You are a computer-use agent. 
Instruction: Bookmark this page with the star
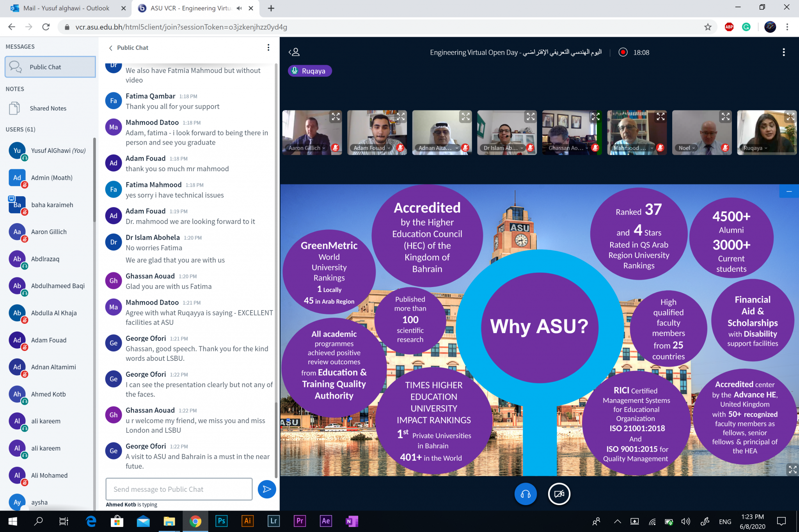(708, 27)
